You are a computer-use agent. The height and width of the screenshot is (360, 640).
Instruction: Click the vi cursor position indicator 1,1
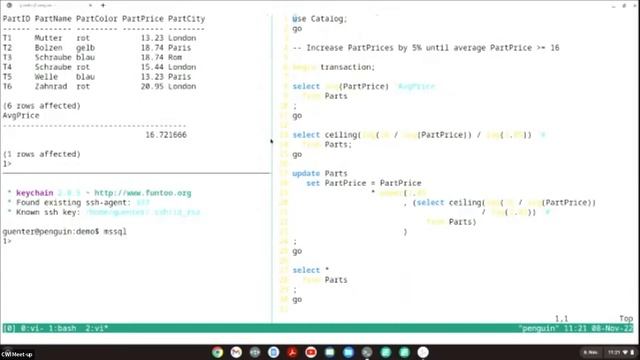(x=561, y=318)
